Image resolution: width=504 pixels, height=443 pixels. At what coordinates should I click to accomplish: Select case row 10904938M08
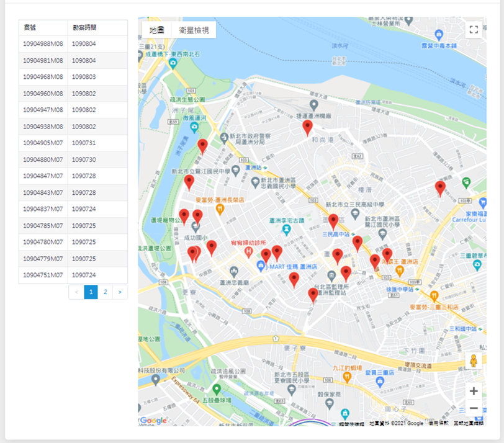coord(73,127)
